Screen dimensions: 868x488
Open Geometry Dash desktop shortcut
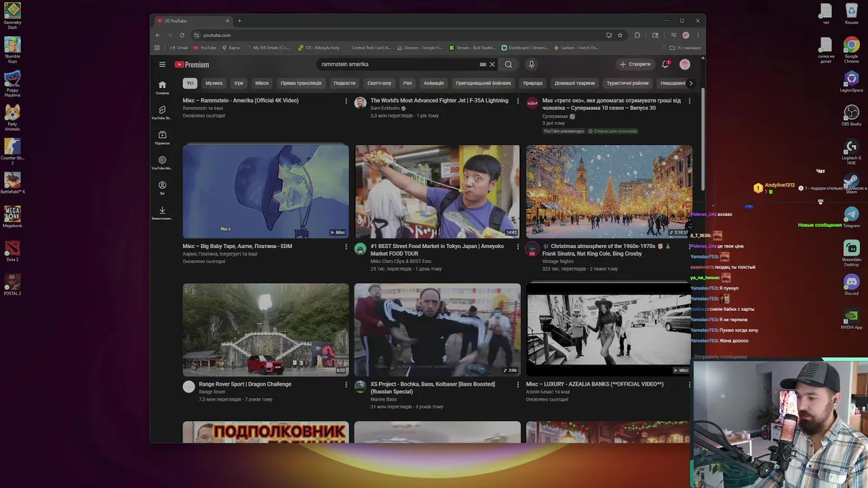(x=12, y=15)
